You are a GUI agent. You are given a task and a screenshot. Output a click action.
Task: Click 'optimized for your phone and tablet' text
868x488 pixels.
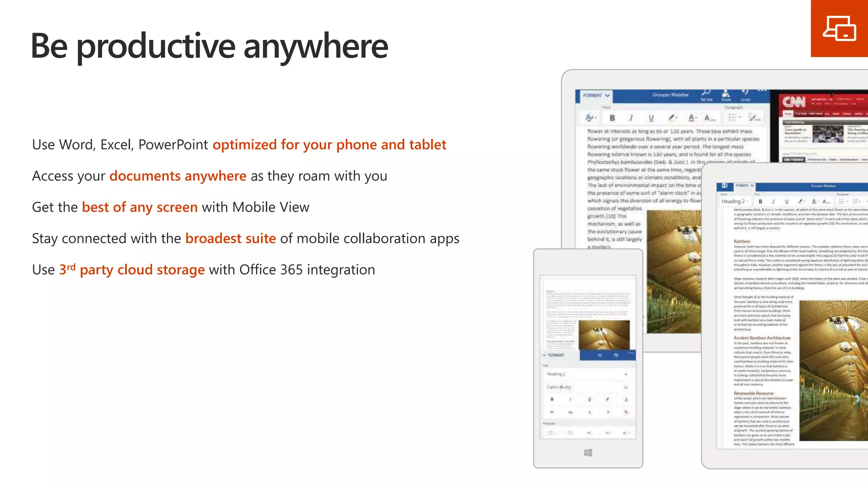point(329,145)
